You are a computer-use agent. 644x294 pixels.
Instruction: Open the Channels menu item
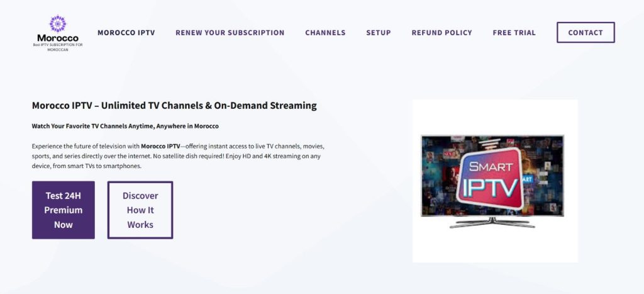pyautogui.click(x=325, y=33)
